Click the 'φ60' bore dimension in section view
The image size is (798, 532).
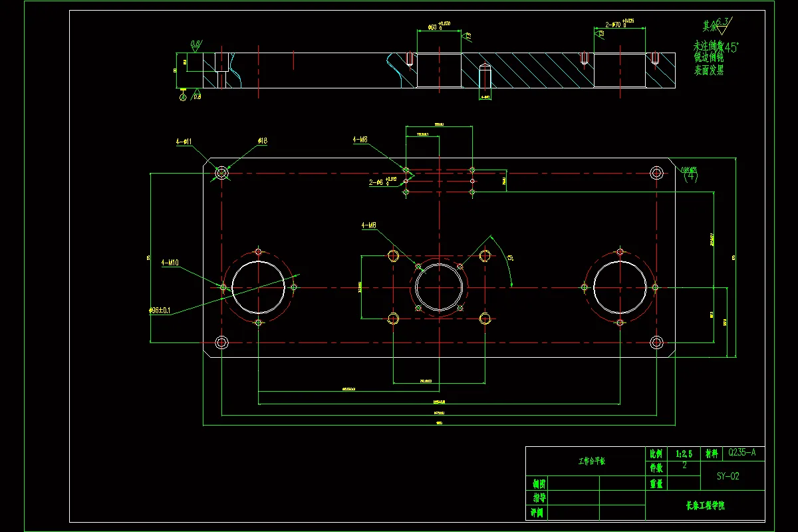(x=439, y=26)
